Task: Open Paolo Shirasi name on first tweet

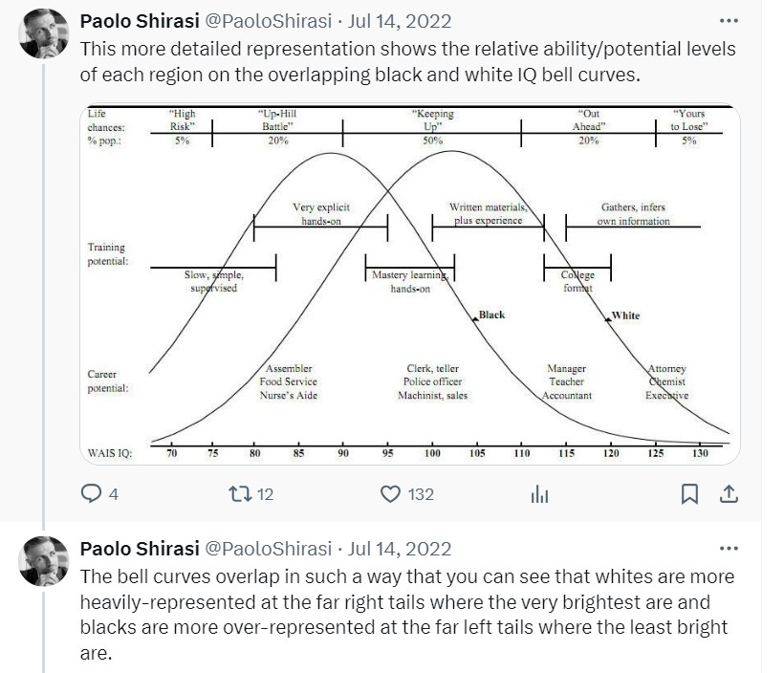Action: coord(138,21)
